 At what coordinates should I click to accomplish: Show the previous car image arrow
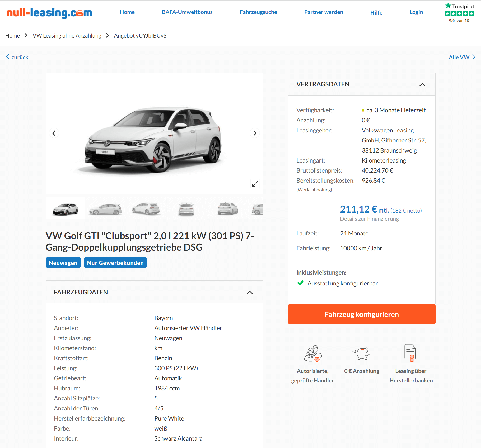pos(54,133)
